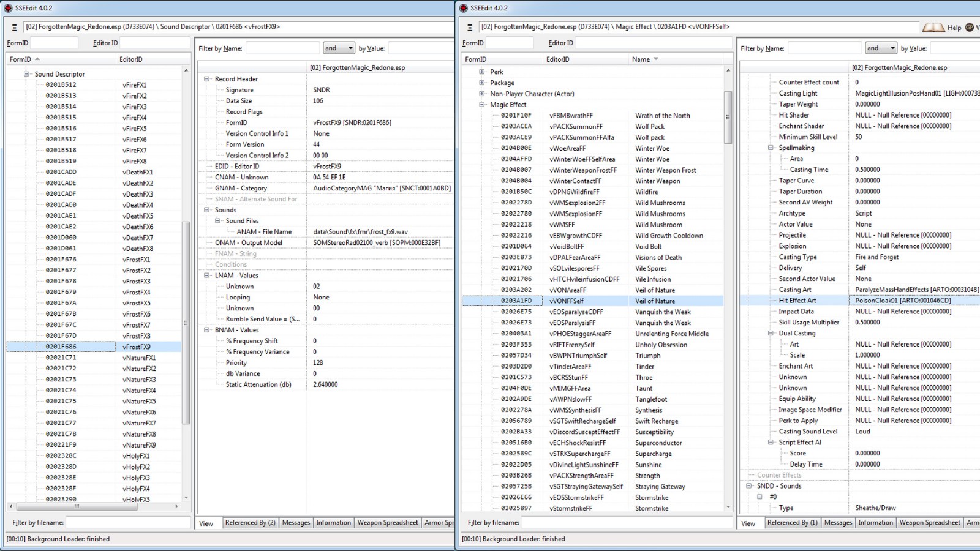Collapse the Spellmaking section
The width and height of the screenshot is (980, 551).
click(771, 148)
